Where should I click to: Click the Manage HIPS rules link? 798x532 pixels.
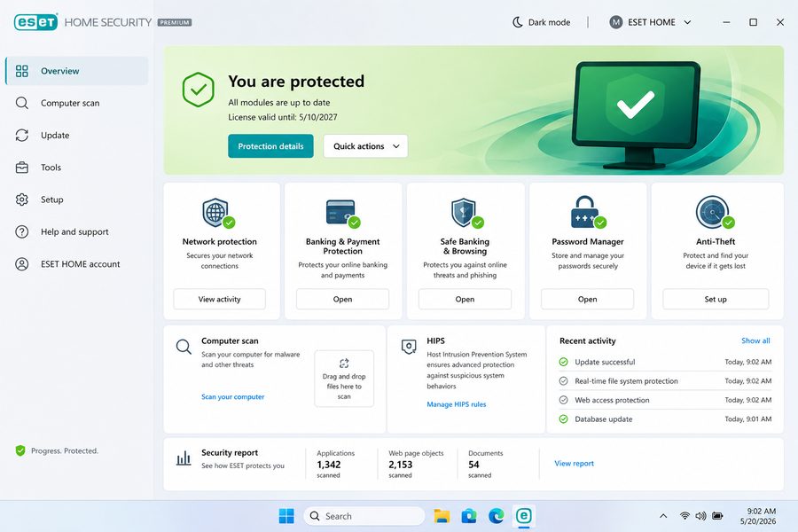[456, 404]
